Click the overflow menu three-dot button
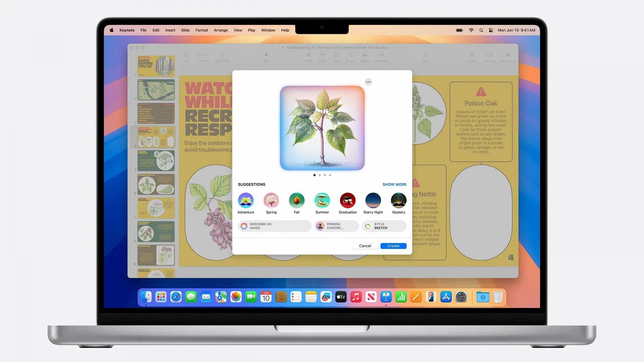Viewport: 644px width, 362px height. (368, 82)
